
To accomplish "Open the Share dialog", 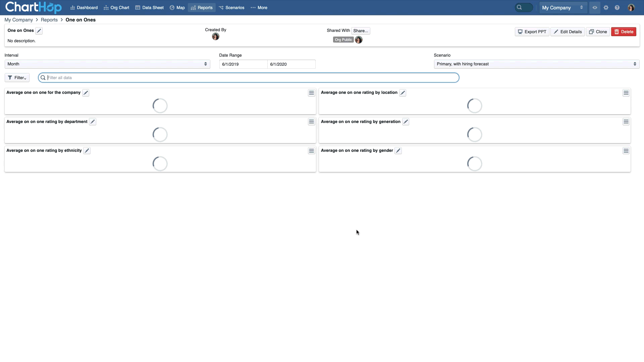I will coord(361,31).
